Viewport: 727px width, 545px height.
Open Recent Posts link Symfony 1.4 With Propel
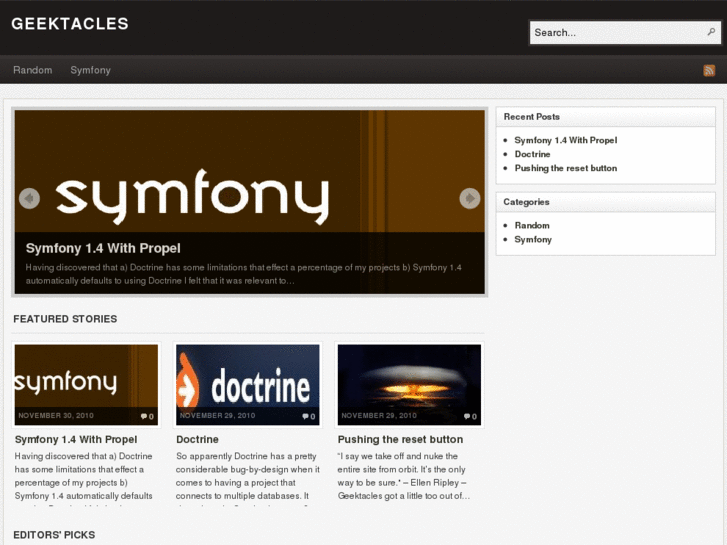coord(566,140)
